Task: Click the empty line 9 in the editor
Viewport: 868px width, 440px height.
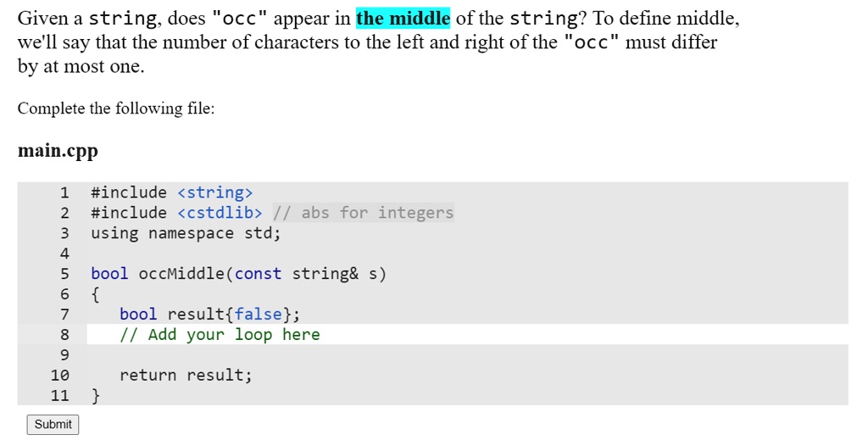Action: 467,354
